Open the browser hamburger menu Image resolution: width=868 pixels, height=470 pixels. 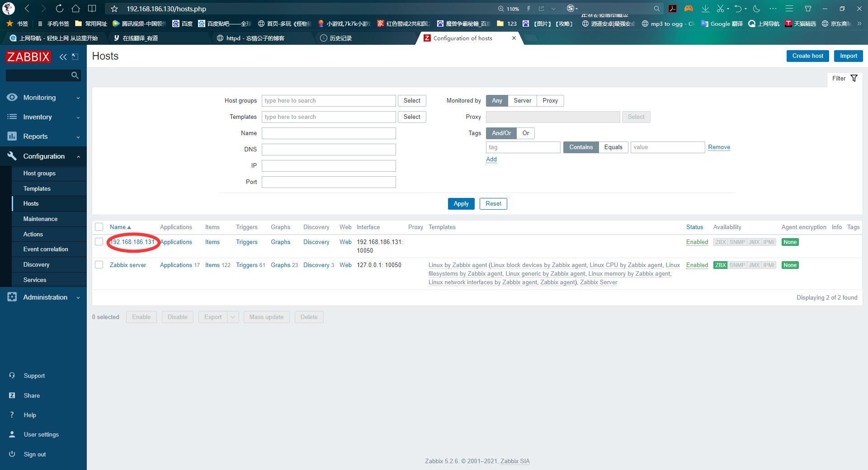[789, 9]
